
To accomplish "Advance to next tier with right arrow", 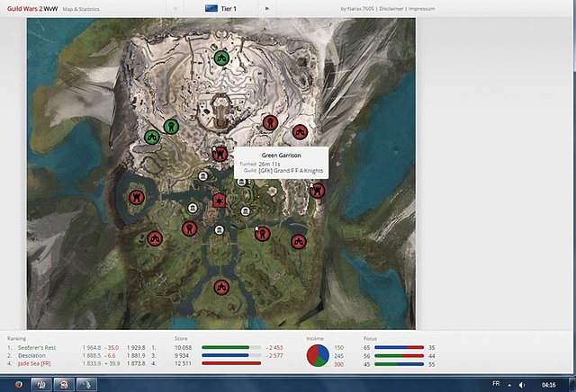I will click(267, 8).
